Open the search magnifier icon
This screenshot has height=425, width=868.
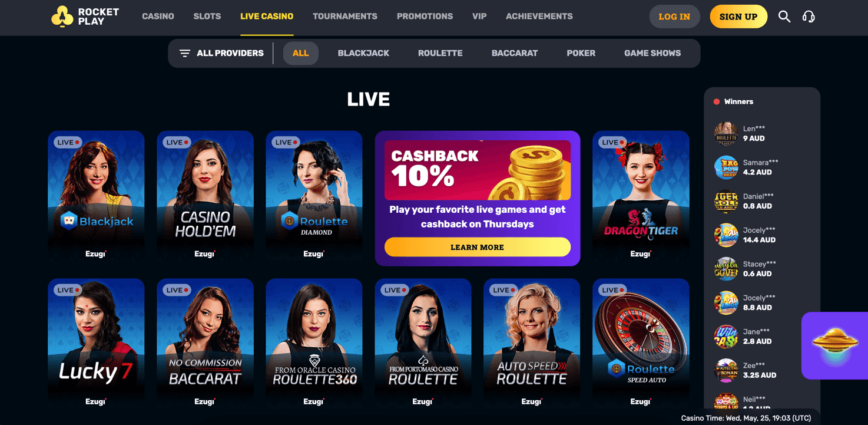(x=784, y=17)
